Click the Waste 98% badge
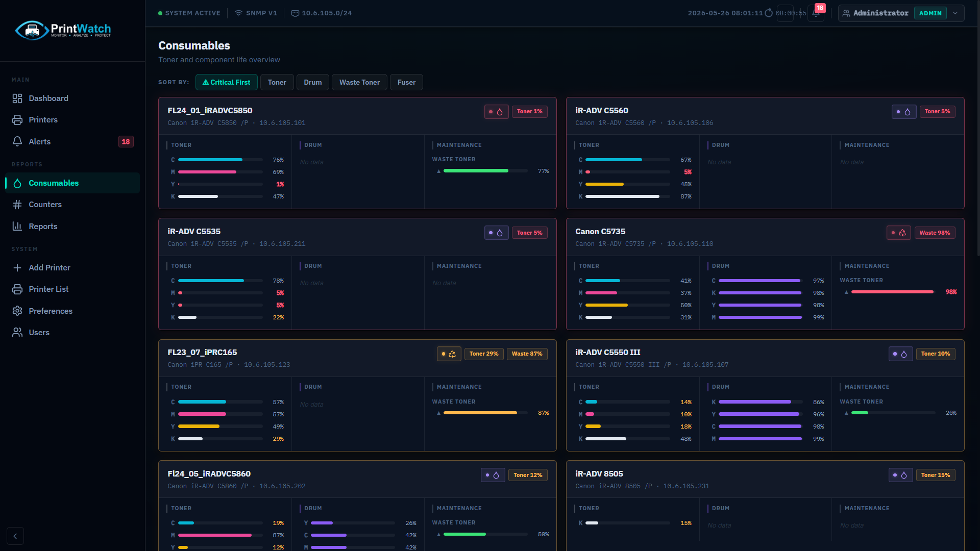Viewport: 980px width, 551px height. click(935, 233)
